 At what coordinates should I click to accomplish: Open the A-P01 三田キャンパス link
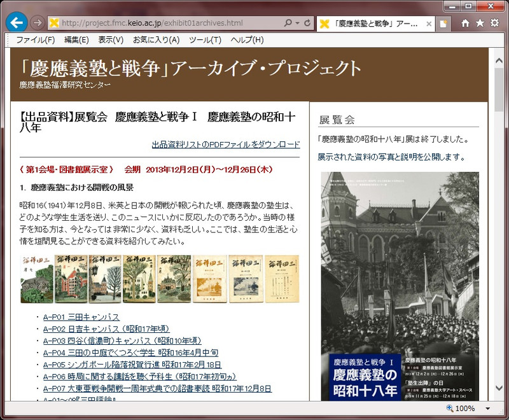point(81,317)
